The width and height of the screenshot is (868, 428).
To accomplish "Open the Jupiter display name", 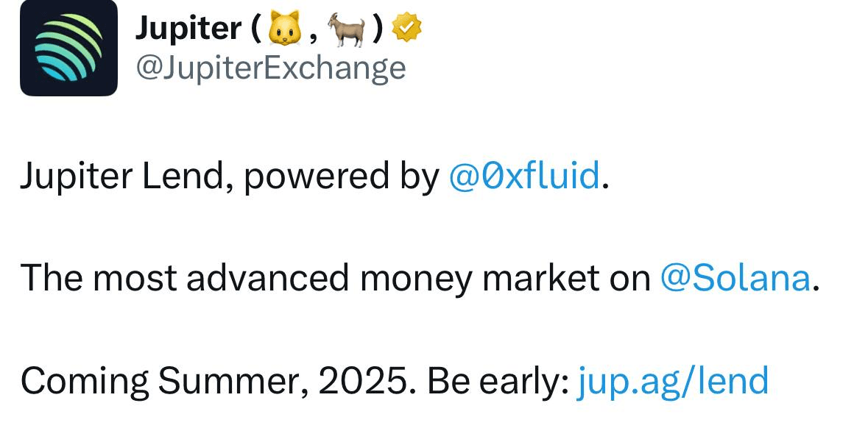I will [x=188, y=28].
